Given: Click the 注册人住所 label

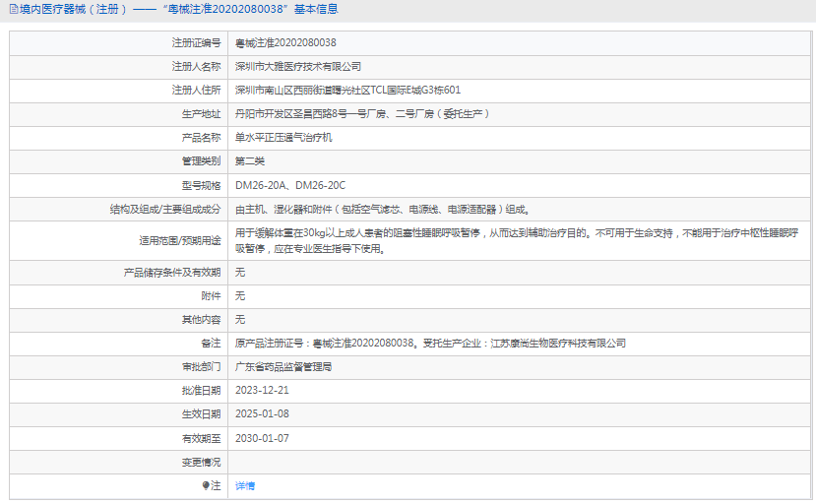Looking at the screenshot, I should point(196,91).
